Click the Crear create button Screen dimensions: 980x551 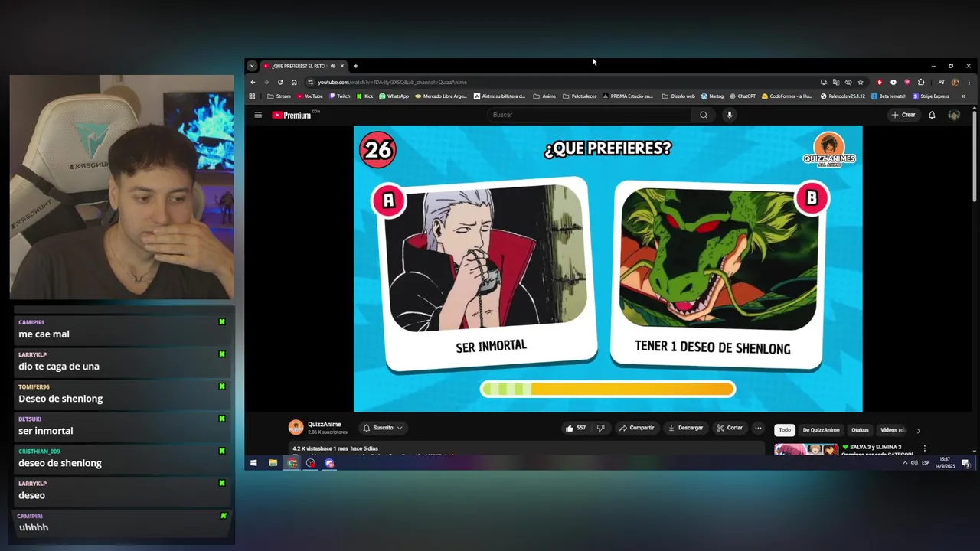903,115
